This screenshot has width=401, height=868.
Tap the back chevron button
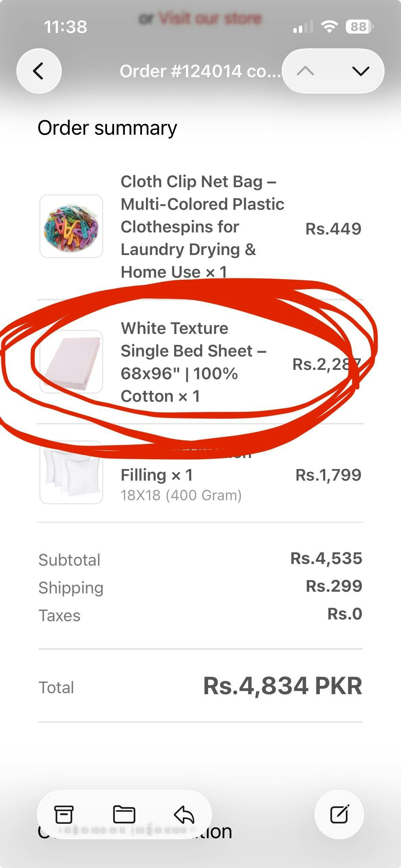(39, 71)
